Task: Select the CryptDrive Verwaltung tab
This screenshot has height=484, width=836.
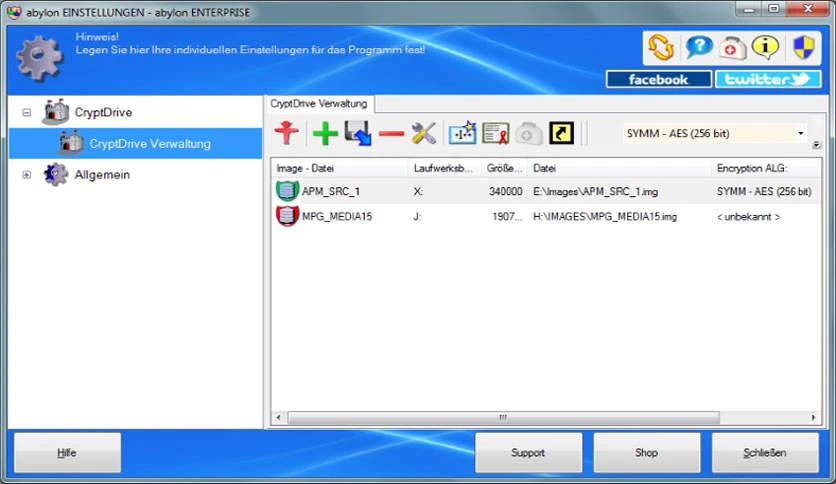Action: (x=319, y=103)
